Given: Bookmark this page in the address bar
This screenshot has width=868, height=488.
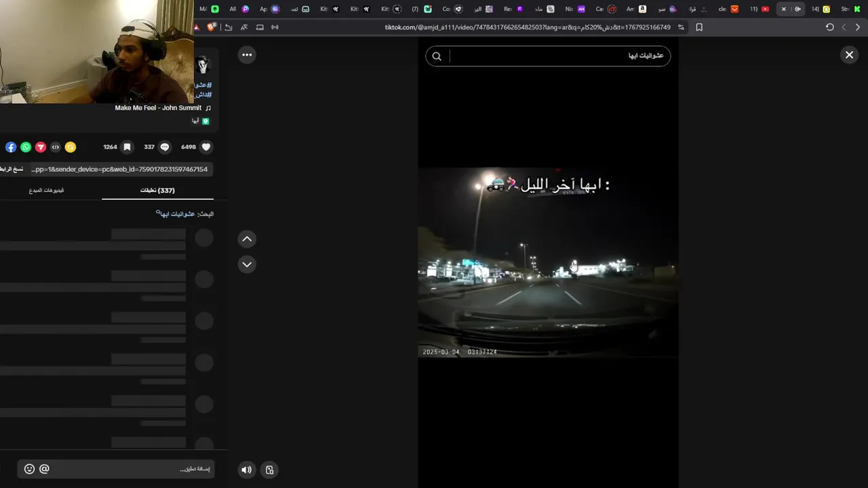Looking at the screenshot, I should point(699,27).
